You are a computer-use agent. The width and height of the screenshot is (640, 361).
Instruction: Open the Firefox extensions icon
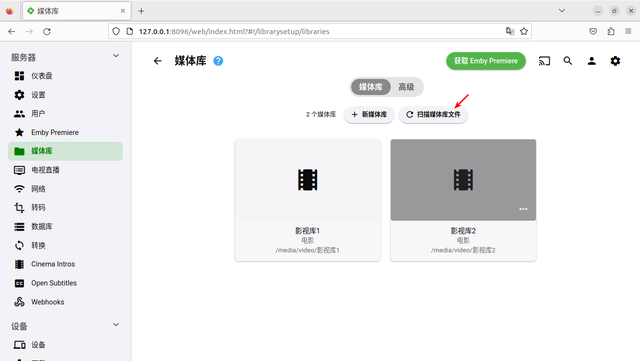coord(611,31)
